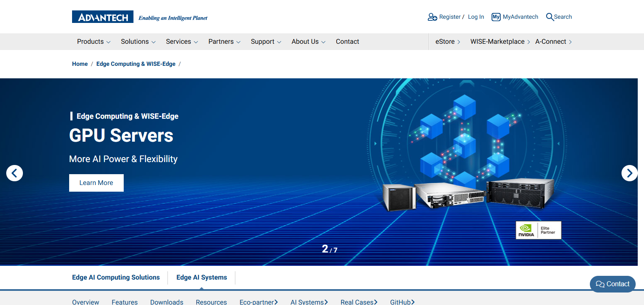Open the Real Cases section link

click(x=359, y=302)
